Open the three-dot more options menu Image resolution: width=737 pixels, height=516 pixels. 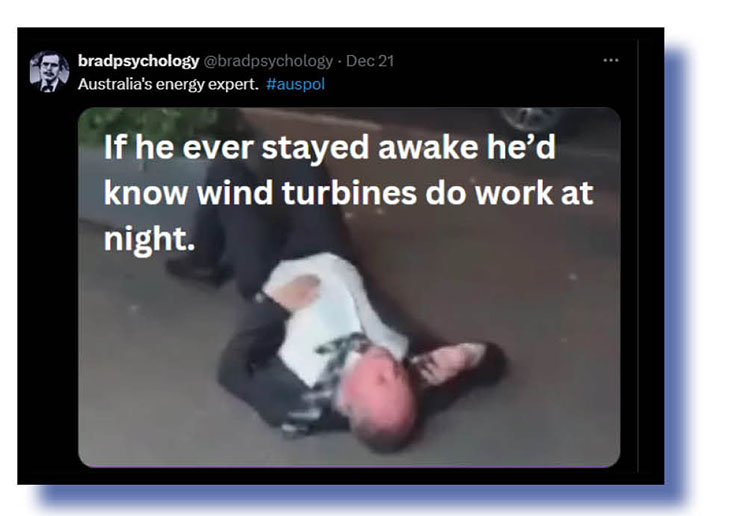coord(611,60)
